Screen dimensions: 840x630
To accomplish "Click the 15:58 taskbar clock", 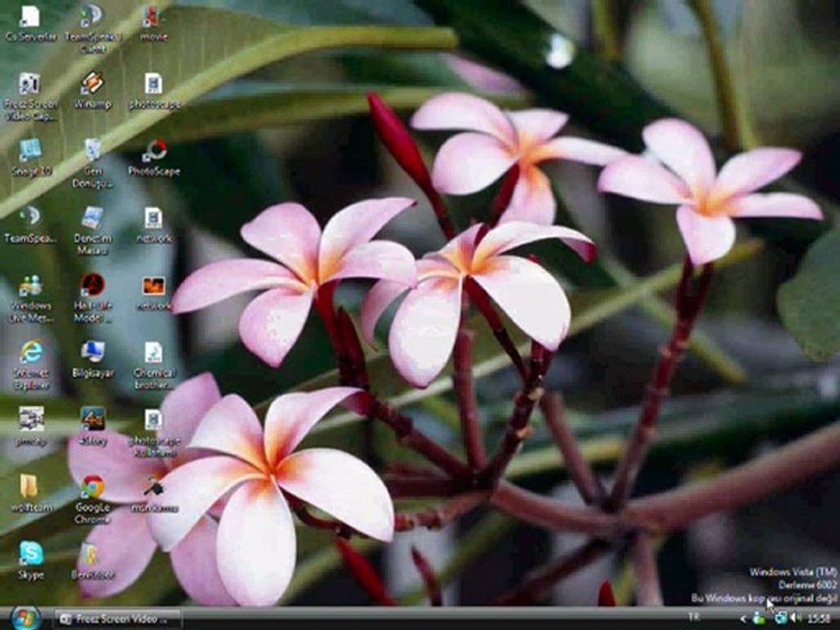I will (819, 619).
